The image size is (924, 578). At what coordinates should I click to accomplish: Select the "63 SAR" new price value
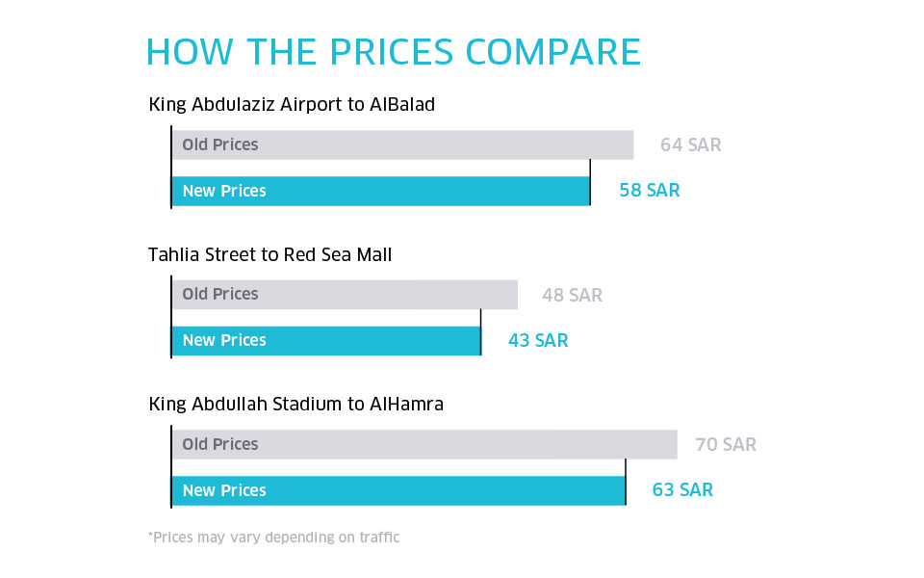tap(682, 490)
